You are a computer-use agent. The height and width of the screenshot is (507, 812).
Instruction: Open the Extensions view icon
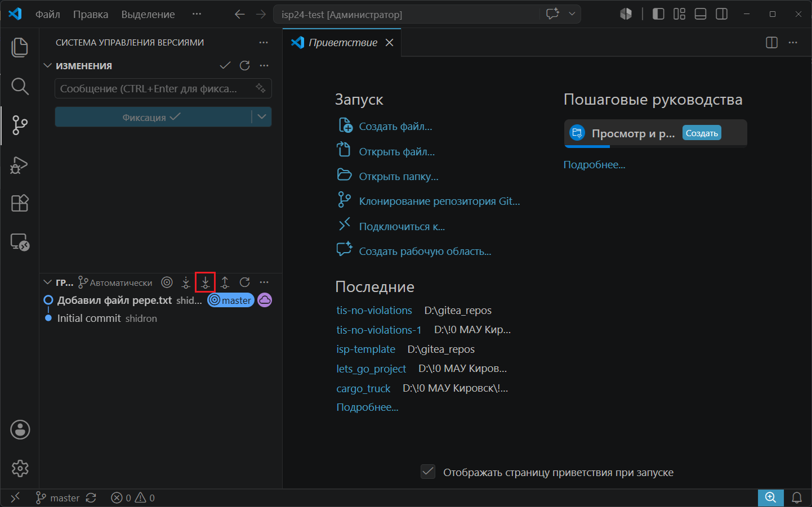(x=20, y=203)
